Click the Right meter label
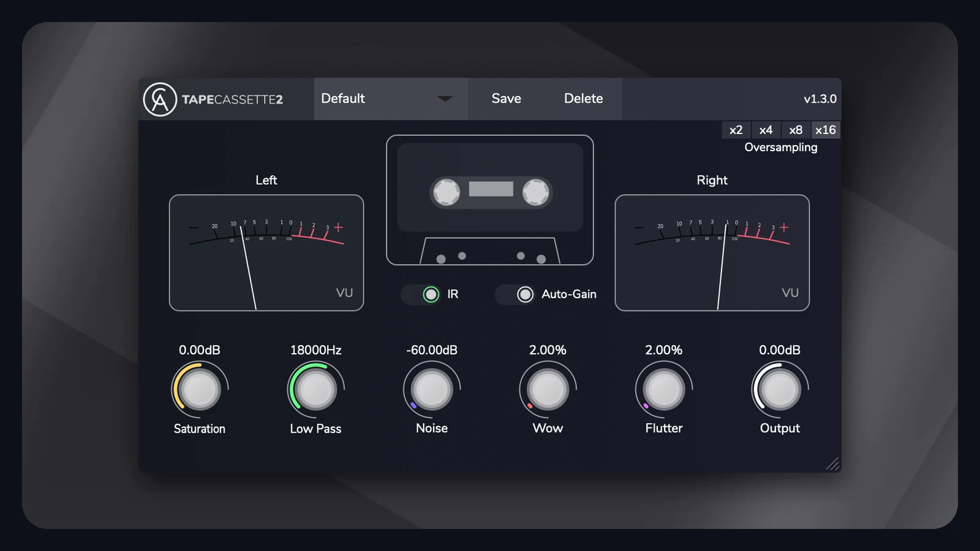 point(712,180)
